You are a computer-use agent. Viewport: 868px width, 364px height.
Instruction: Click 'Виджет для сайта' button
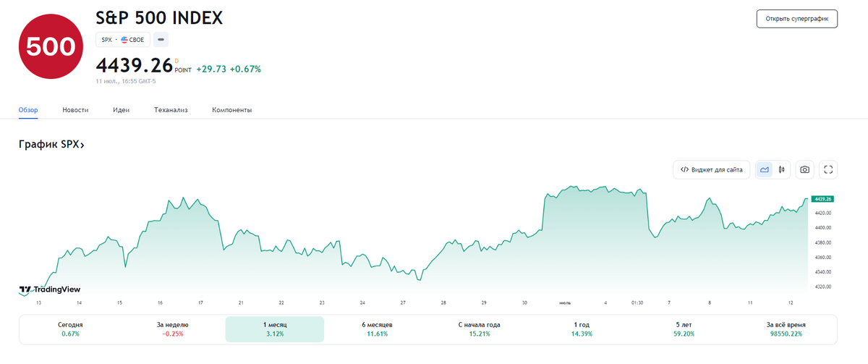point(711,170)
